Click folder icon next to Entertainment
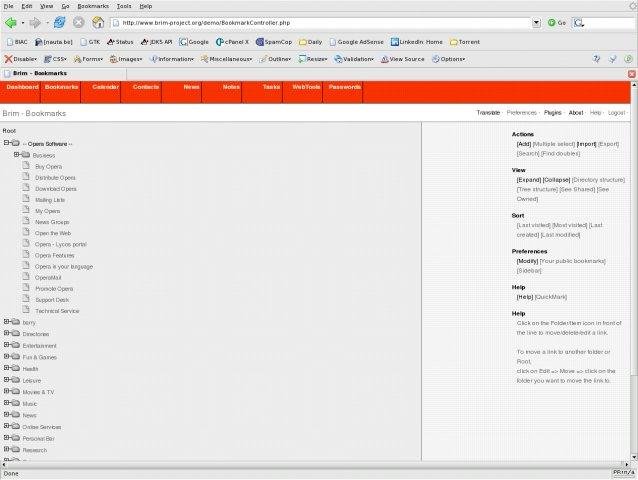Viewport: 638px width, 480px height. 15,345
